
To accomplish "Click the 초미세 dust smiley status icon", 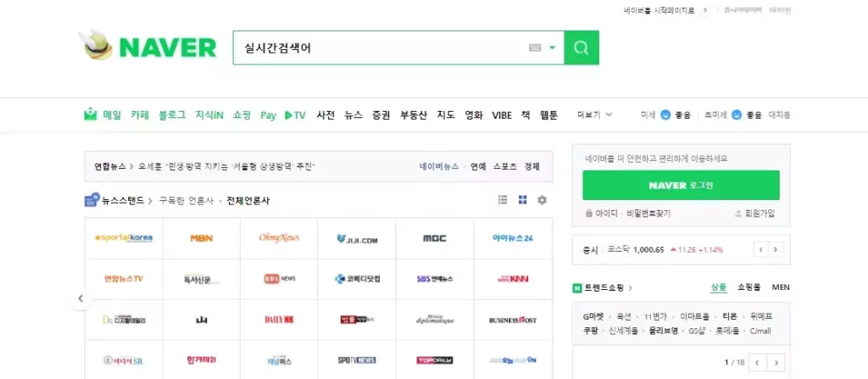I will click(737, 114).
